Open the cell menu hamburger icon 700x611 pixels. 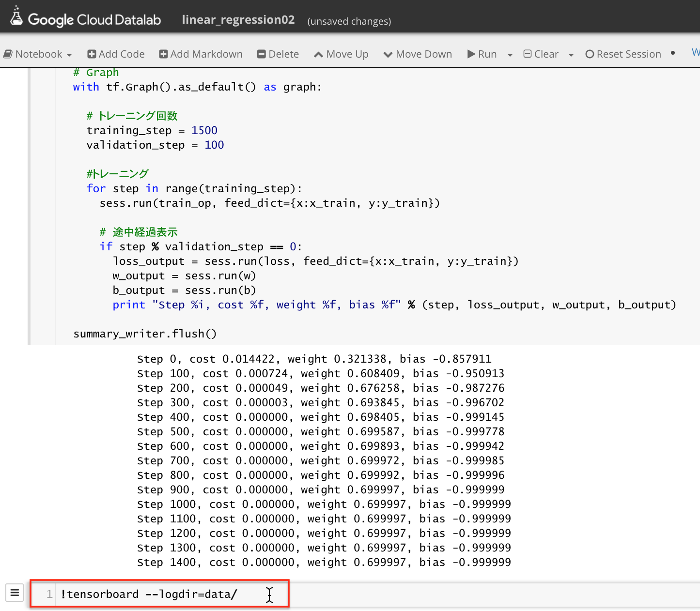click(x=15, y=592)
